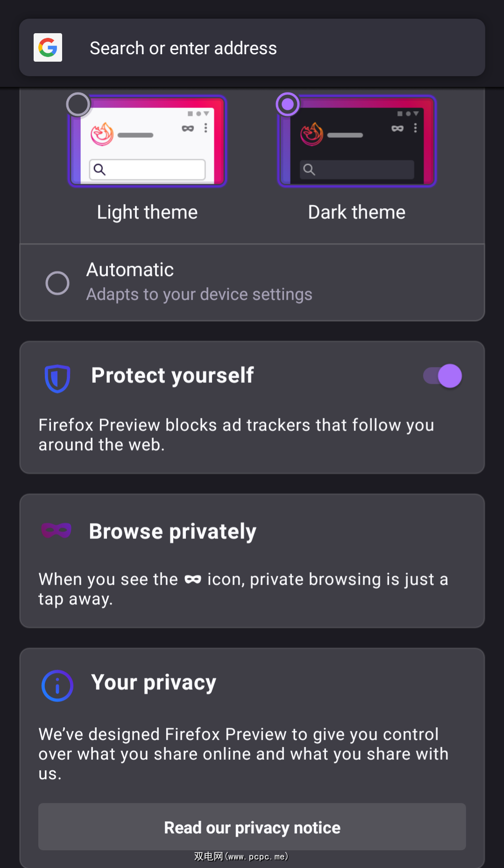The height and width of the screenshot is (868, 504).
Task: Click the shield icon beside Protect yourself
Action: click(57, 378)
